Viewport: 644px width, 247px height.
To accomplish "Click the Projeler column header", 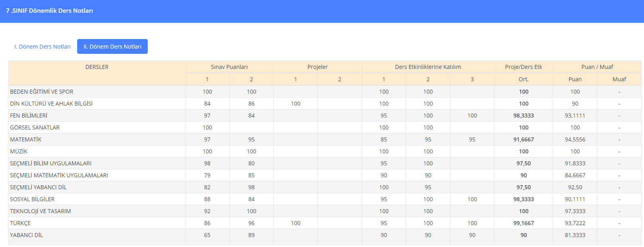I will (x=318, y=67).
